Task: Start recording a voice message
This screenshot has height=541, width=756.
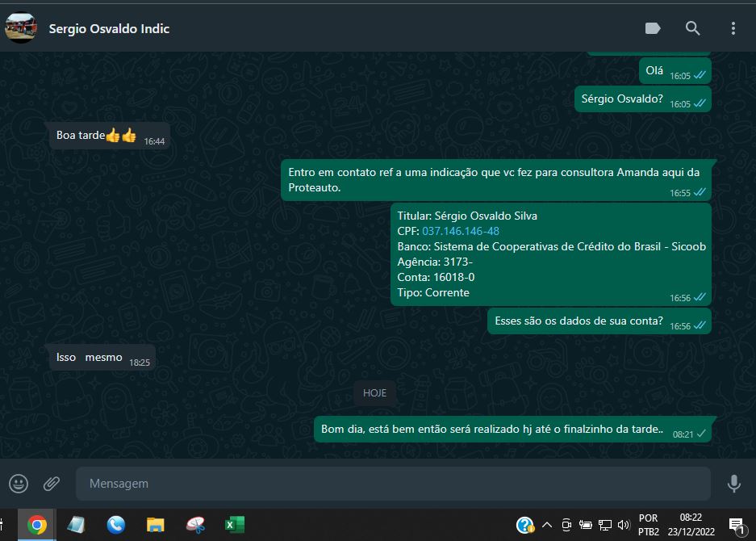Action: 733,484
